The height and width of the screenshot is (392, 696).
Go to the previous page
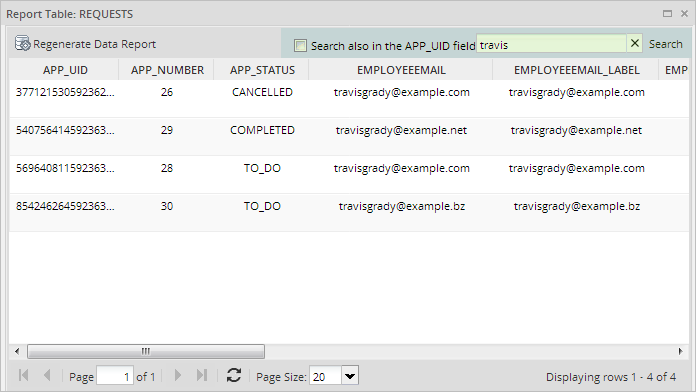pyautogui.click(x=47, y=376)
